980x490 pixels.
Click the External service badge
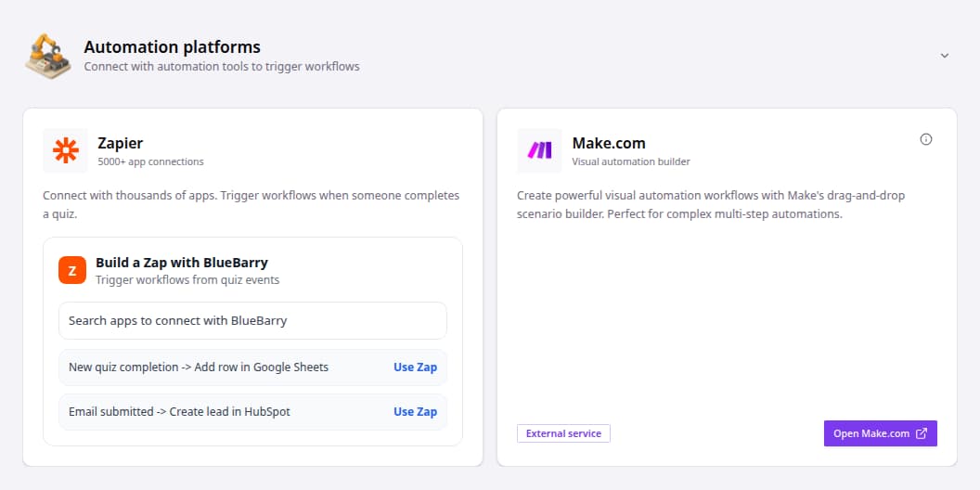click(563, 433)
